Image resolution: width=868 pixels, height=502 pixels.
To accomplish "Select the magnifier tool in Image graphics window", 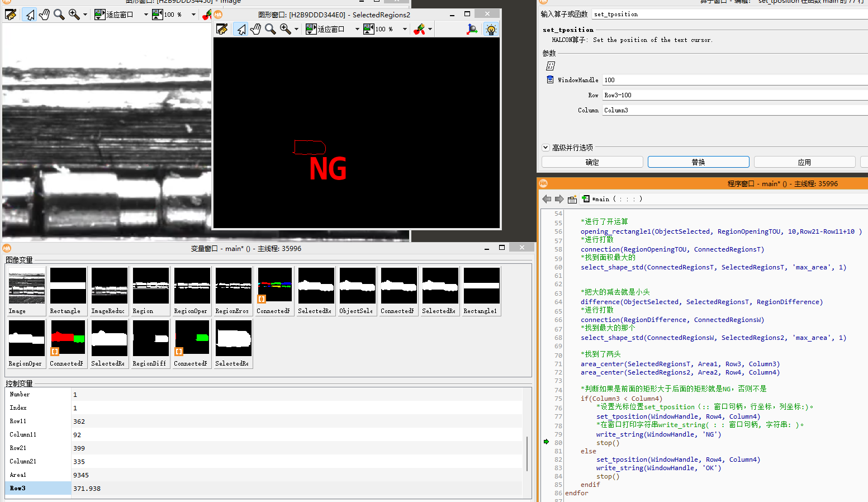I will click(59, 15).
